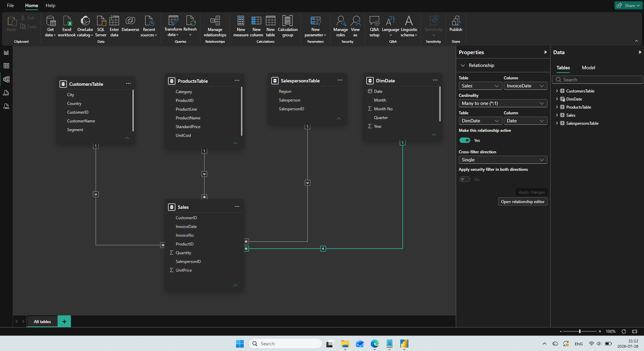Viewport: 644px width, 351px height.
Task: Click the Share button
Action: [628, 6]
